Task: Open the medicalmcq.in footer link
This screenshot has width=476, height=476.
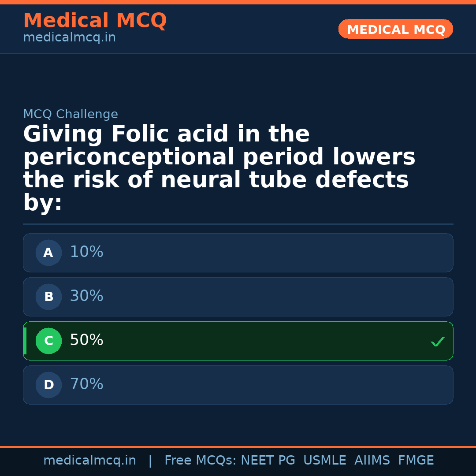Action: 89,461
